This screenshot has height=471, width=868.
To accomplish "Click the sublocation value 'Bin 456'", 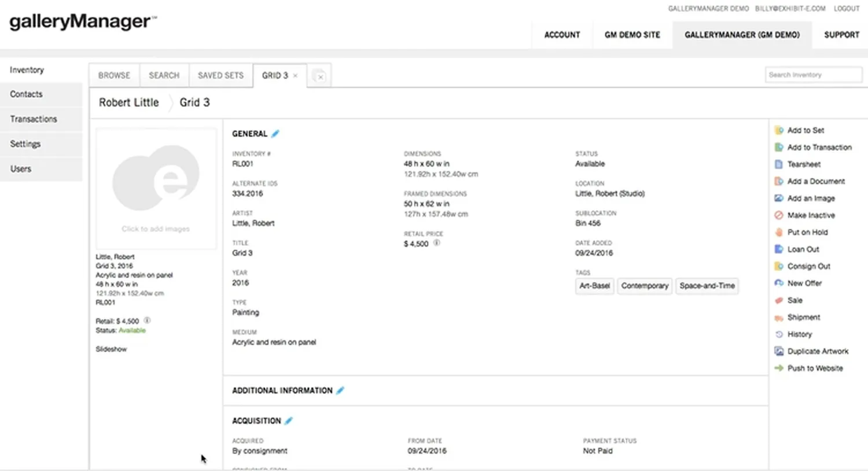I will 588,223.
